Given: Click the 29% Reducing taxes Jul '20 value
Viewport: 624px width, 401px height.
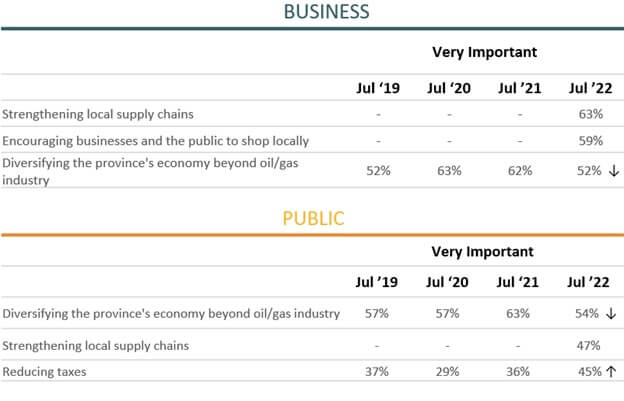Looking at the screenshot, I should point(447,372).
